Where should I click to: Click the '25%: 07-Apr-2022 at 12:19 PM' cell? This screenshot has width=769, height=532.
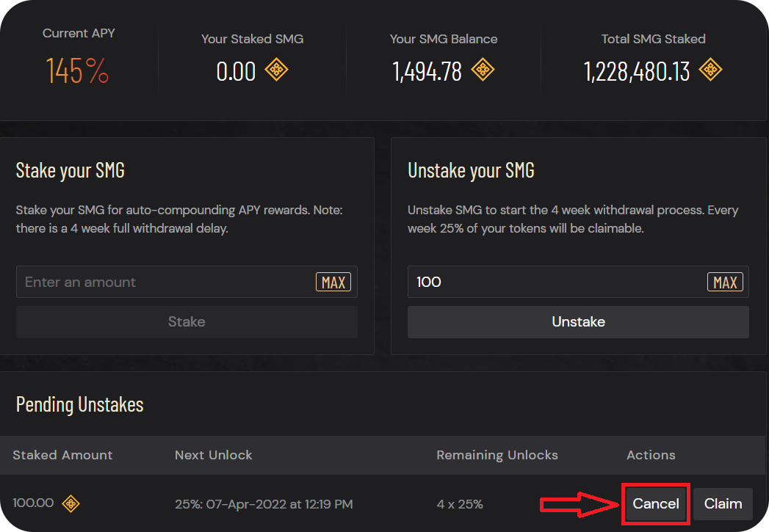tap(264, 504)
